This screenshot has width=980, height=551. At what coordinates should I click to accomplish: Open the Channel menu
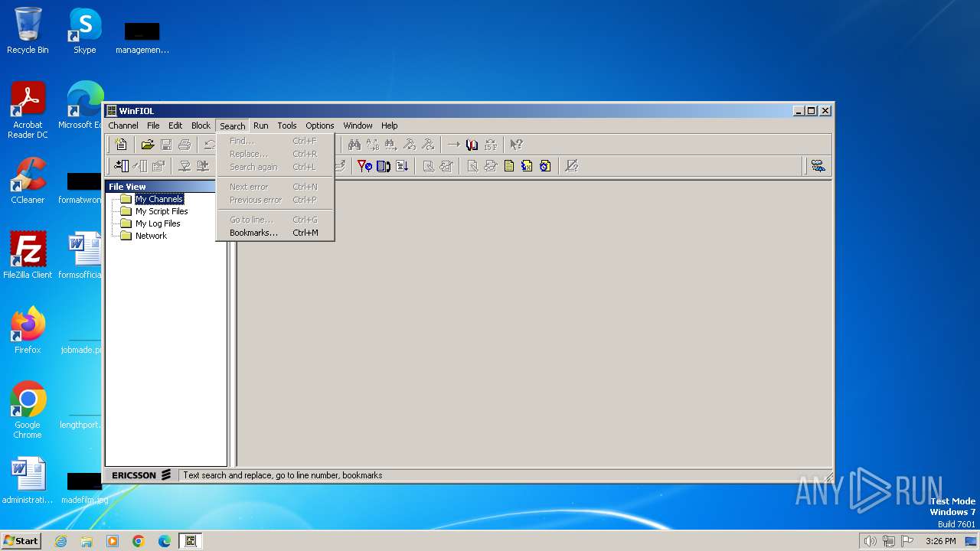click(x=123, y=126)
